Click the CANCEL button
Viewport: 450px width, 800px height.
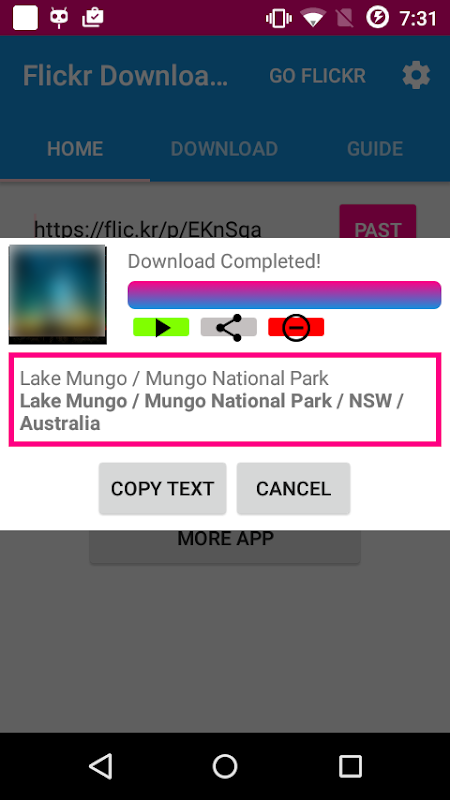(293, 488)
